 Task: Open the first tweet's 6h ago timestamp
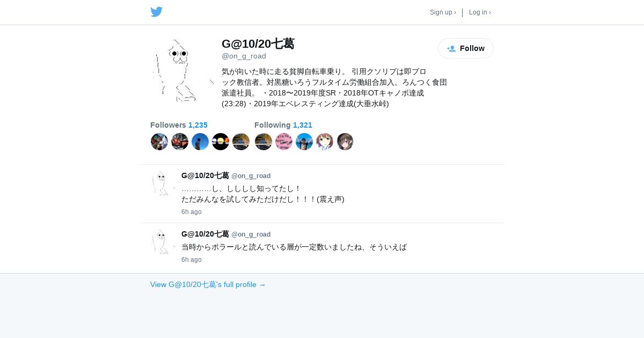click(192, 212)
